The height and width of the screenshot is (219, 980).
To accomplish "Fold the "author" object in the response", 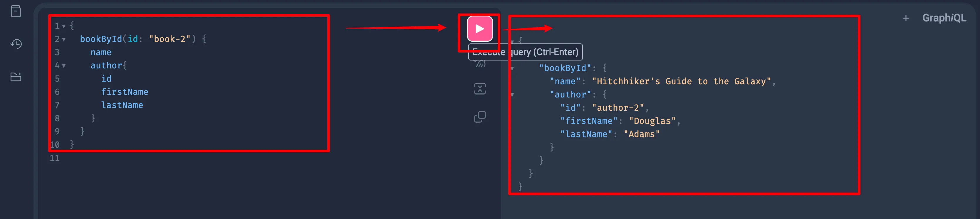I will (x=512, y=95).
